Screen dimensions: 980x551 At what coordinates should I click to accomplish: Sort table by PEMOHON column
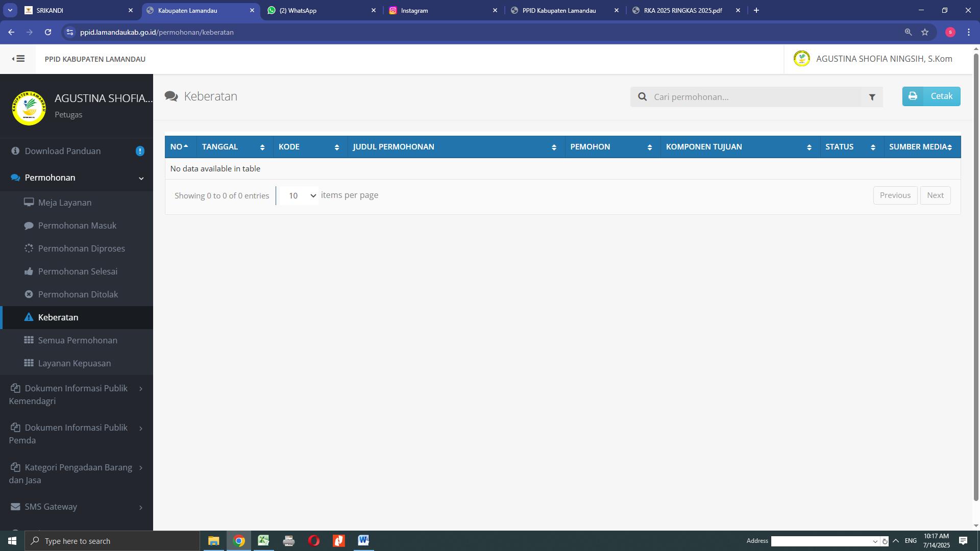coord(611,147)
